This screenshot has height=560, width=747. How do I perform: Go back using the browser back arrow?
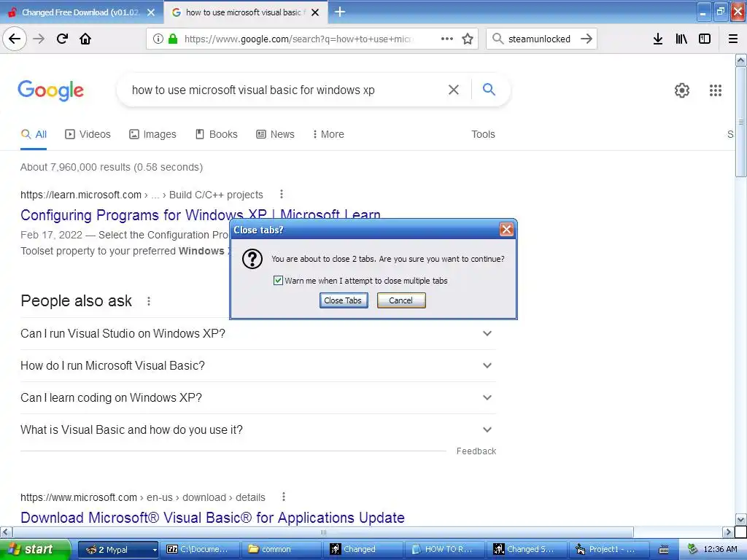15,39
